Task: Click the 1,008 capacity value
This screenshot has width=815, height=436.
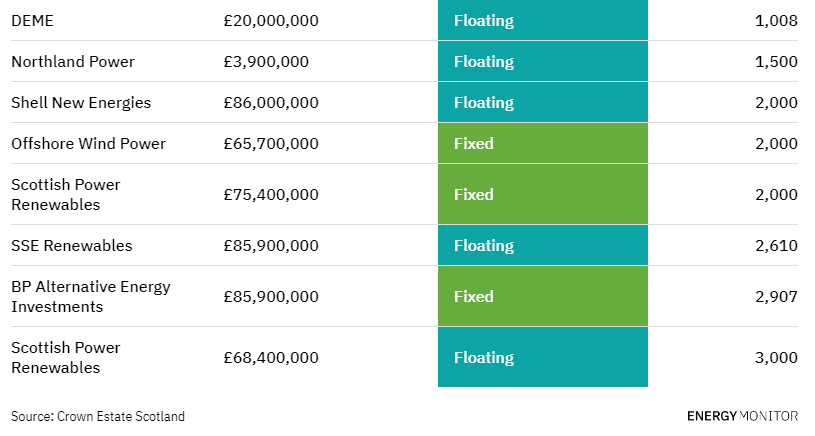Action: click(776, 21)
